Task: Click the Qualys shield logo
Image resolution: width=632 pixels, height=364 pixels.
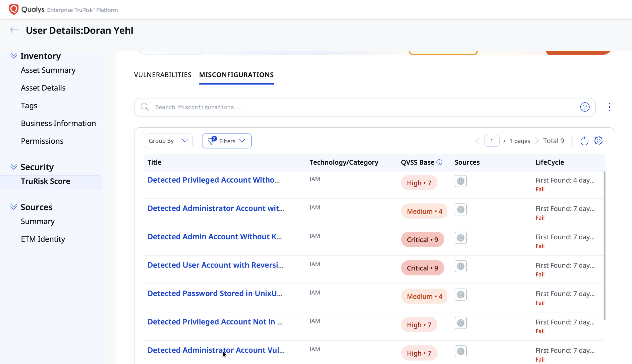Action: click(x=14, y=9)
